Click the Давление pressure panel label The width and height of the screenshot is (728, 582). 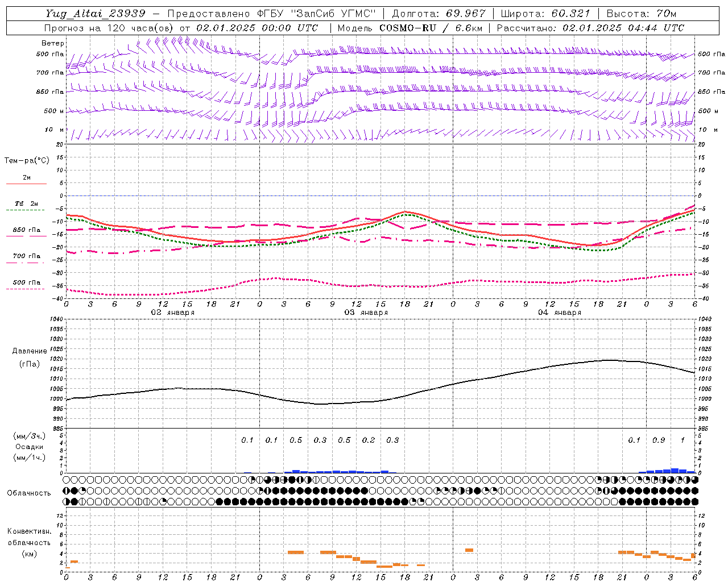(x=30, y=351)
